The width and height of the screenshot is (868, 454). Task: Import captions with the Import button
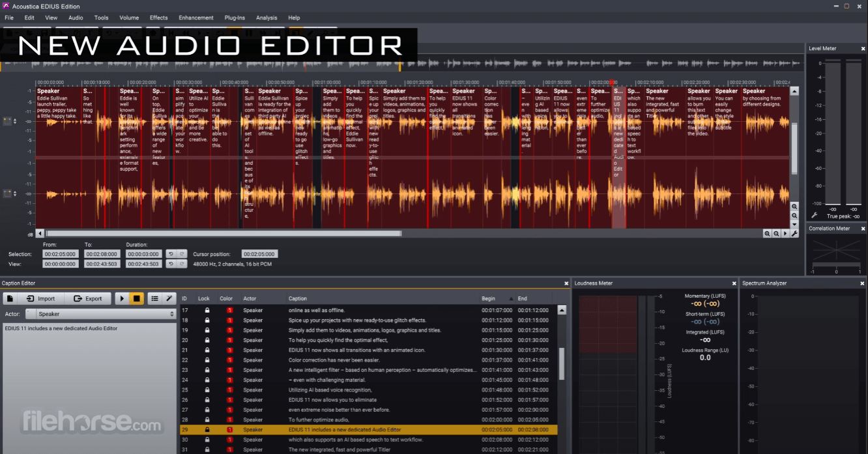(x=41, y=298)
